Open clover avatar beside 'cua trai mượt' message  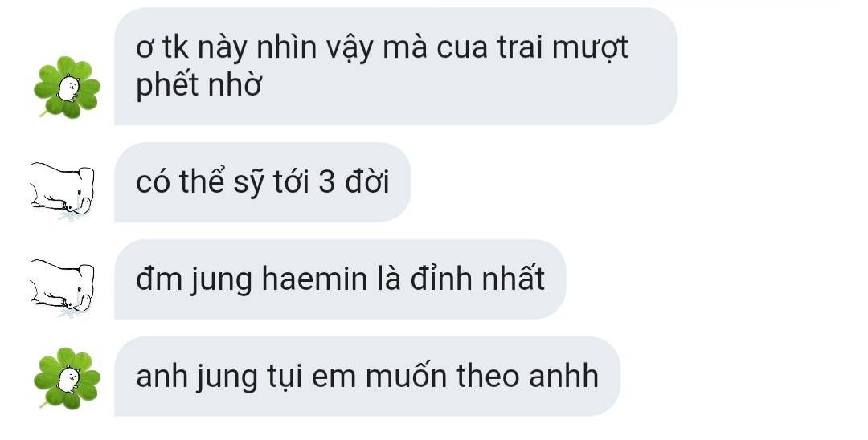click(67, 88)
